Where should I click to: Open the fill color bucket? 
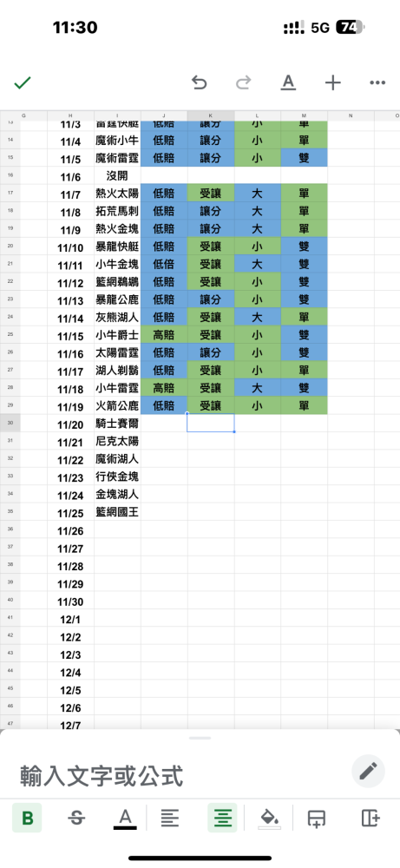[270, 819]
